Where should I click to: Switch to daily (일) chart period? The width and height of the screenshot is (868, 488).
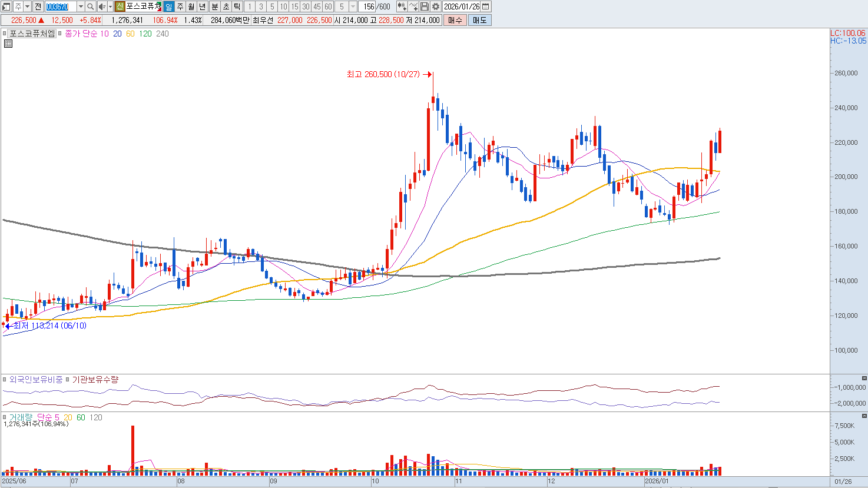[x=168, y=6]
